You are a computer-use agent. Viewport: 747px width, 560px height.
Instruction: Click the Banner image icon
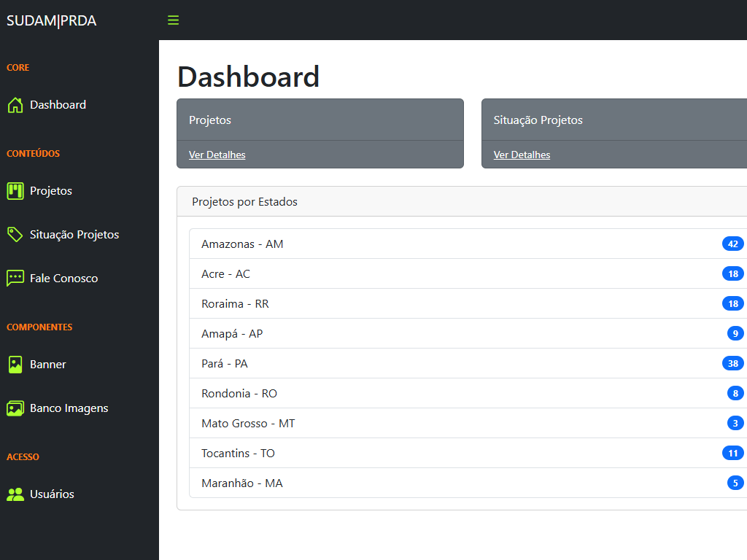point(15,365)
